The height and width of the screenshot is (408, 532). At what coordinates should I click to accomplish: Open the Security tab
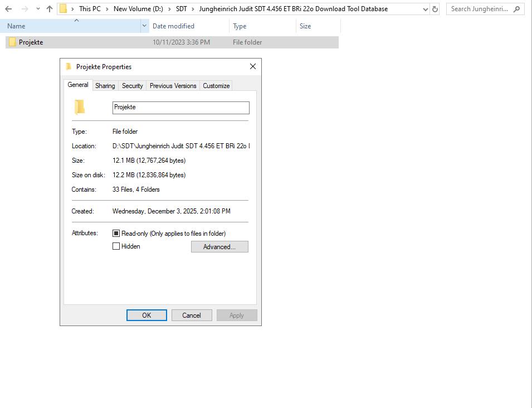[133, 86]
